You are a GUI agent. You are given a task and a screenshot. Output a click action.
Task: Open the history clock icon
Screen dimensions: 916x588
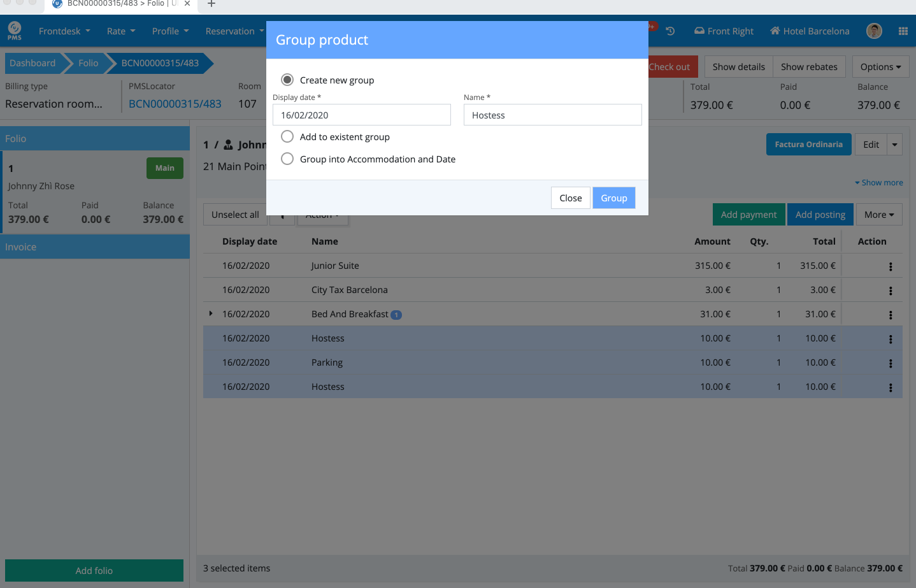point(670,31)
